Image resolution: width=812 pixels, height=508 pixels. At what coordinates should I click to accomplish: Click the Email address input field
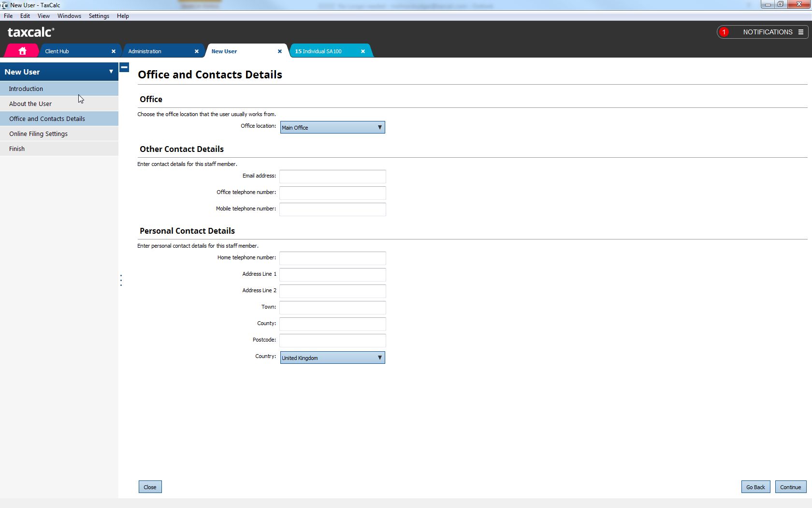point(332,177)
